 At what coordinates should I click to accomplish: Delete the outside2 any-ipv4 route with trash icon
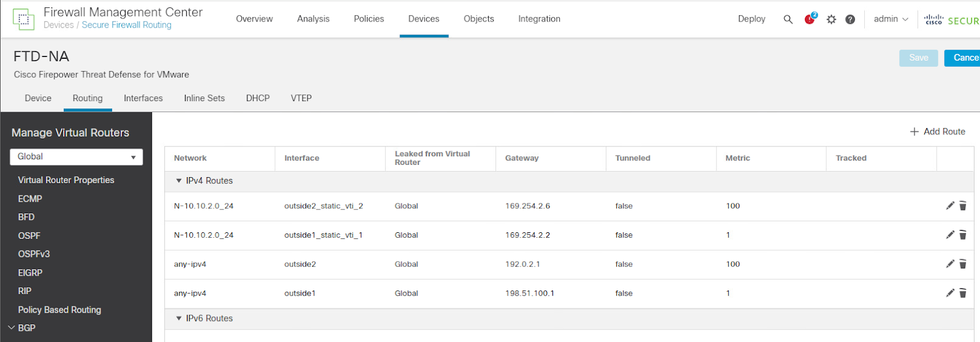pos(963,264)
